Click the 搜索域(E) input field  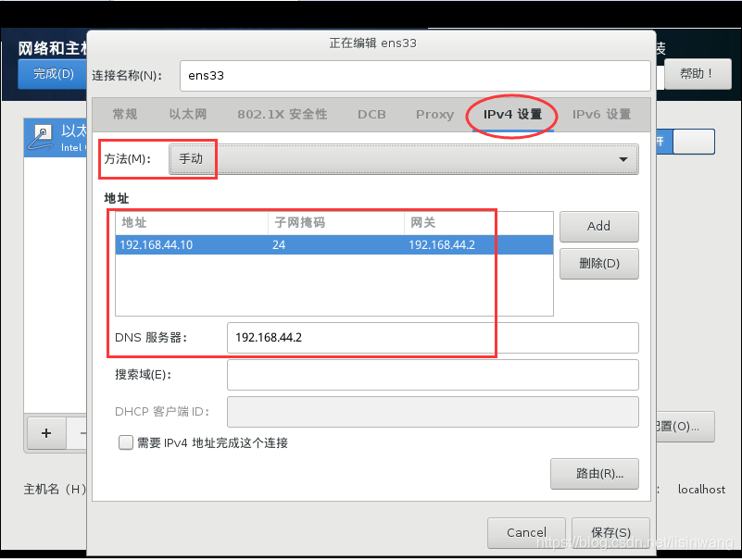tap(433, 375)
